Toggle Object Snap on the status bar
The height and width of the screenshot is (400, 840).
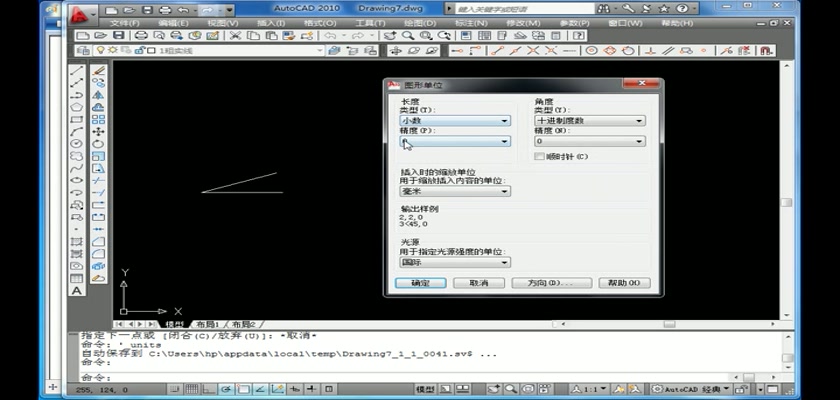click(x=243, y=389)
